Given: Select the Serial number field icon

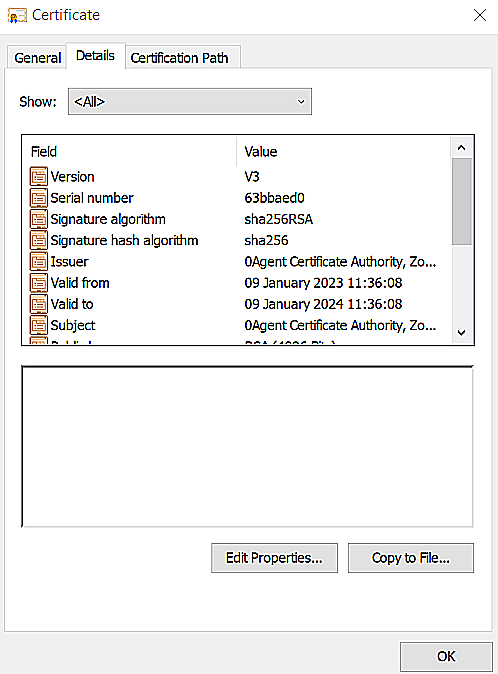Looking at the screenshot, I should click(x=39, y=198).
